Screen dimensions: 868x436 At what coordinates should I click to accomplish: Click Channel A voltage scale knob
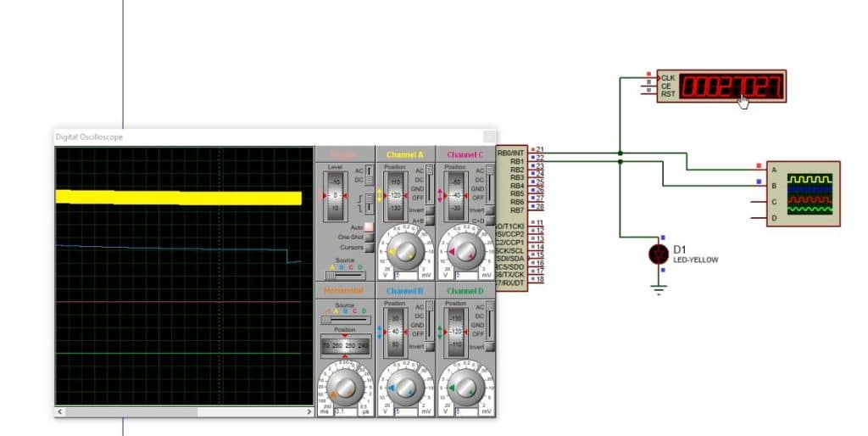point(405,251)
